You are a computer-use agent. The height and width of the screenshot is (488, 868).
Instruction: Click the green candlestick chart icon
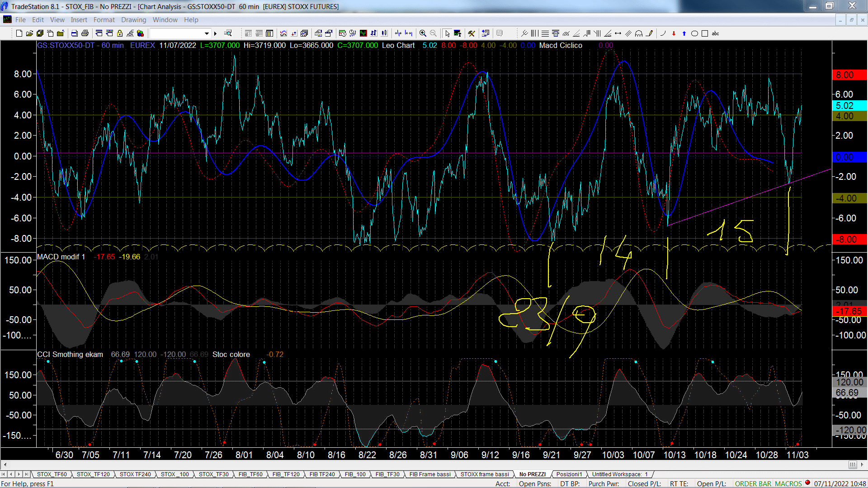[x=363, y=33]
